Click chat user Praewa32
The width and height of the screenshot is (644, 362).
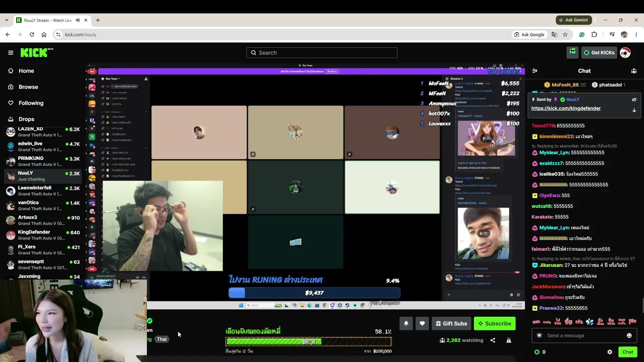click(551, 308)
